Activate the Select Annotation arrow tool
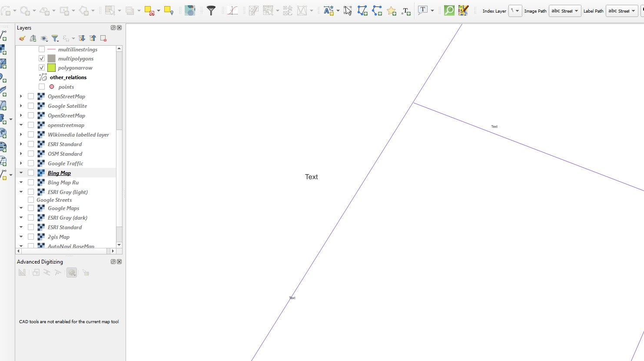 (348, 11)
